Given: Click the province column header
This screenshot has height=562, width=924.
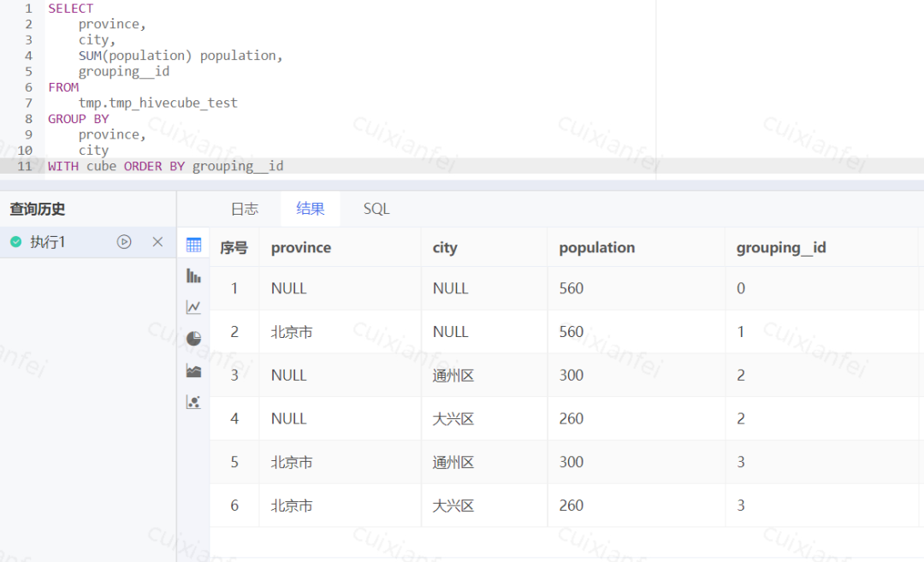Looking at the screenshot, I should tap(301, 247).
